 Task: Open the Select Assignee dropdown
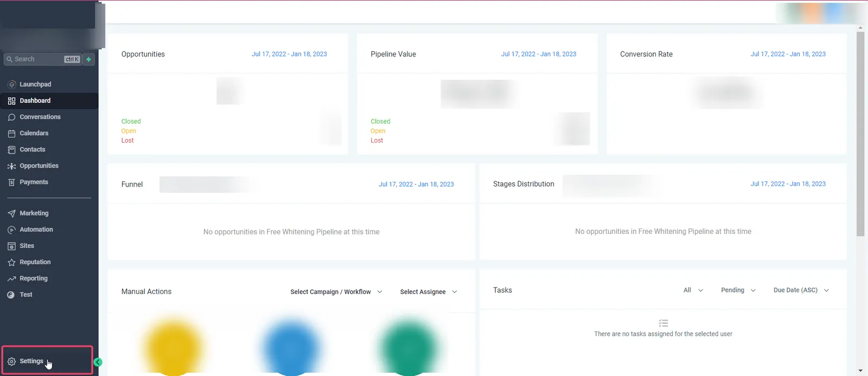click(429, 292)
